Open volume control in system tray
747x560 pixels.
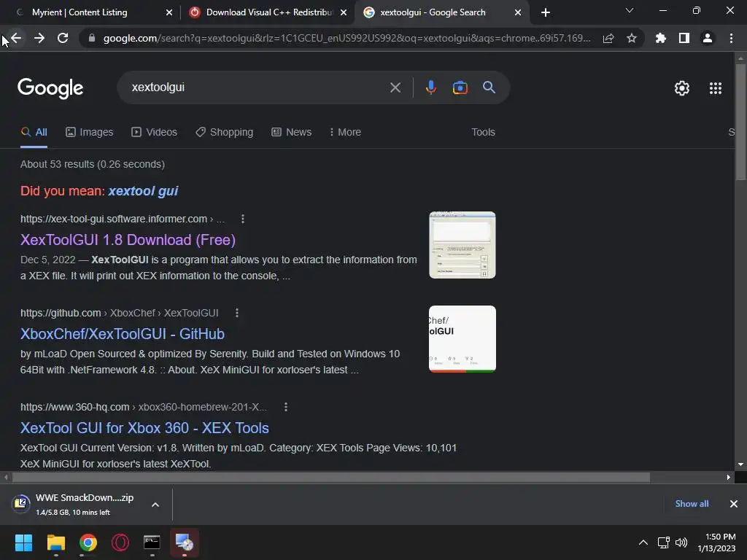coord(682,542)
